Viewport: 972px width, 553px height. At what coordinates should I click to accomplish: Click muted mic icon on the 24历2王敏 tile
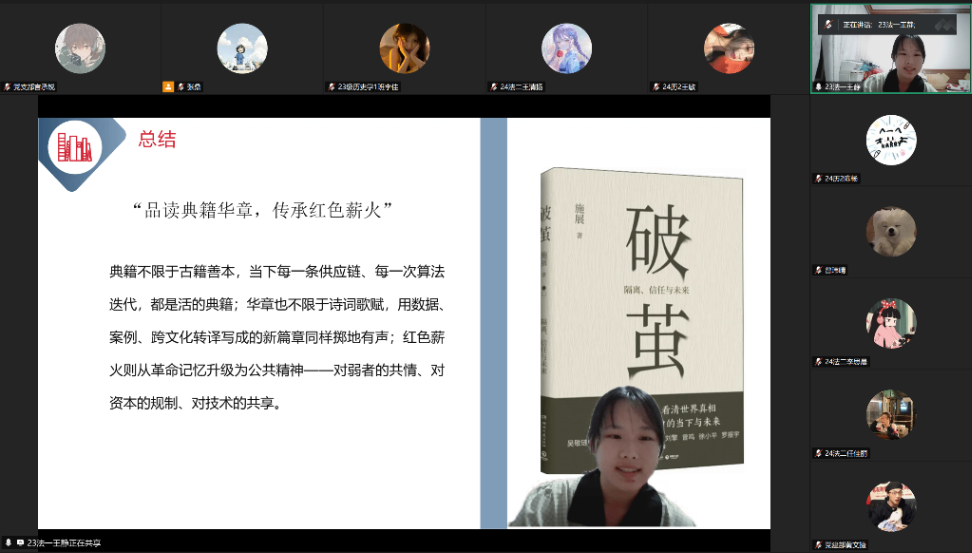655,87
